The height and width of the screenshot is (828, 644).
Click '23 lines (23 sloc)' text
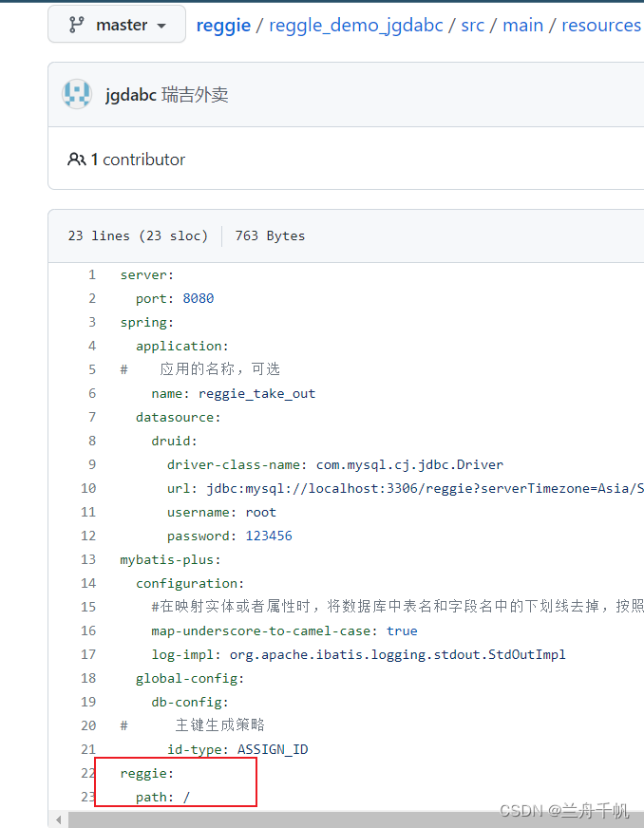coord(138,236)
